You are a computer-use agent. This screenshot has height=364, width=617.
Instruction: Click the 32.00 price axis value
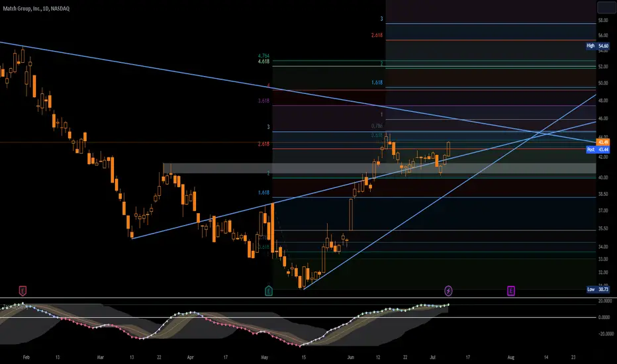click(603, 272)
